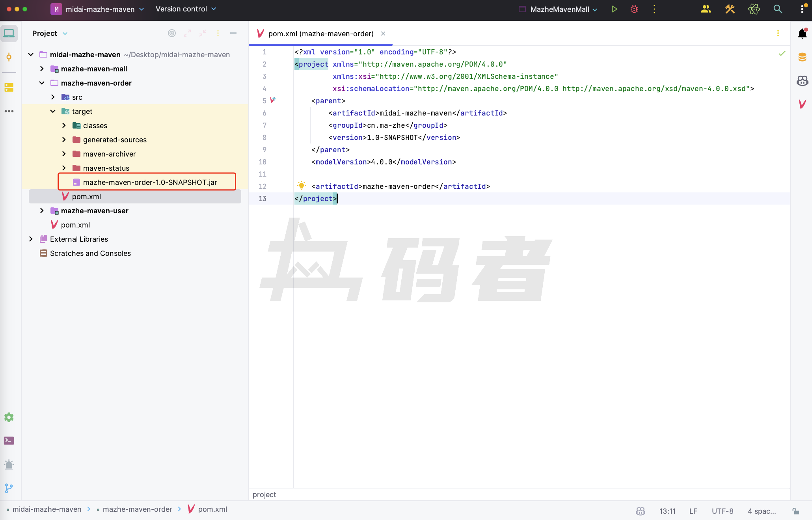The image size is (812, 520).
Task: Click Search Everywhere magnifier icon
Action: pyautogui.click(x=777, y=9)
